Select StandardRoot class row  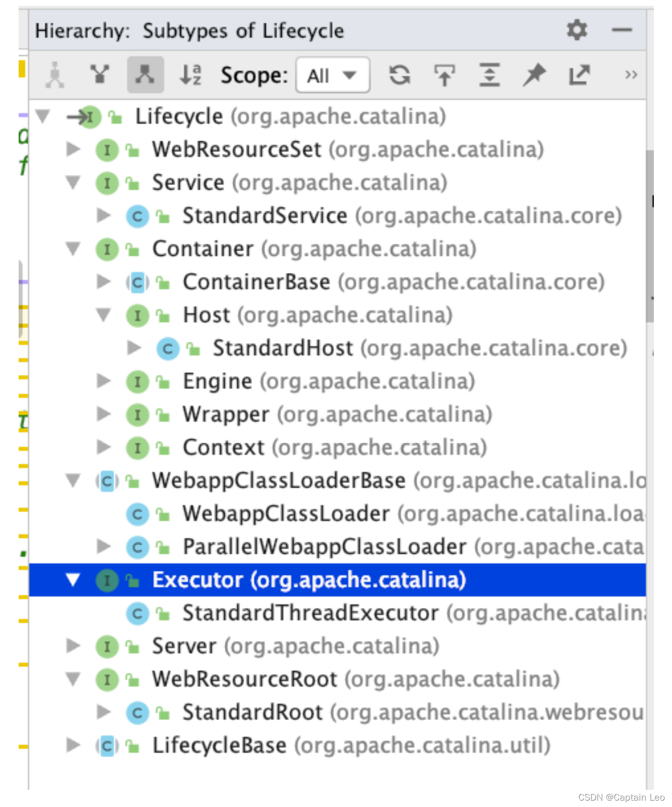pyautogui.click(x=337, y=712)
